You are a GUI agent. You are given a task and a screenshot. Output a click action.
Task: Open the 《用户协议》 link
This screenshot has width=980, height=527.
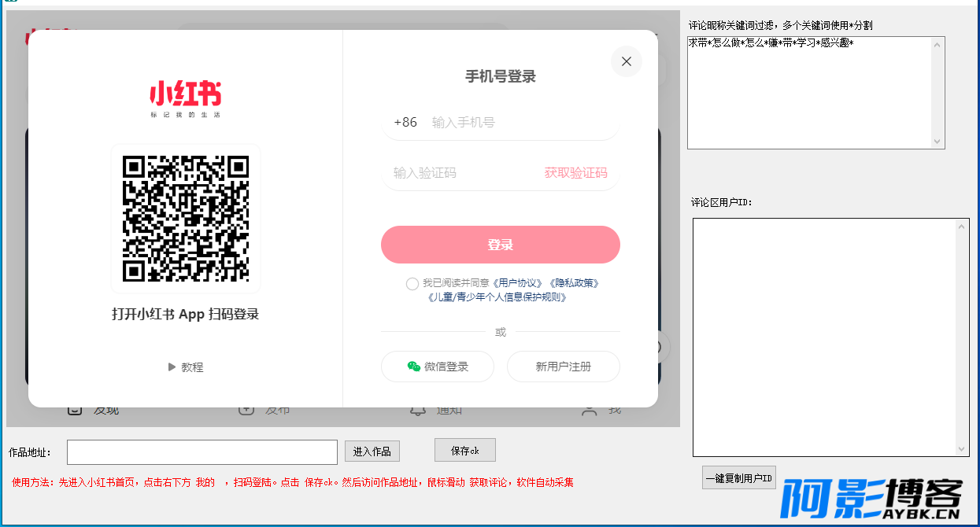(x=519, y=283)
